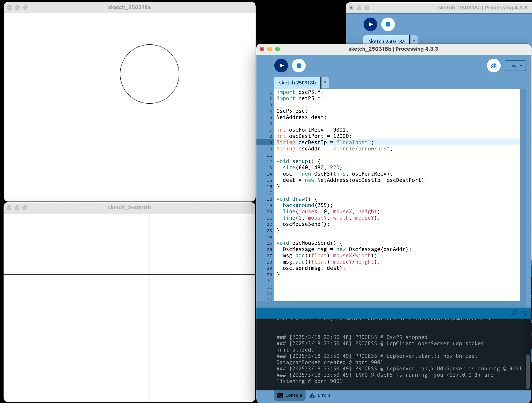The image size is (532, 403).
Task: Click line number 9 in the gutter
Action: tap(271, 143)
